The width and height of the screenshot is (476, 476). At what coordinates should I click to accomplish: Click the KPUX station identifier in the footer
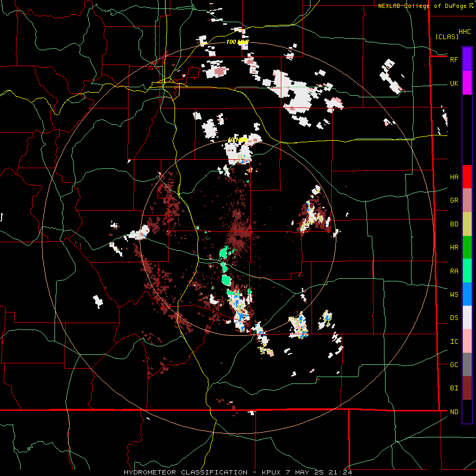[x=272, y=472]
